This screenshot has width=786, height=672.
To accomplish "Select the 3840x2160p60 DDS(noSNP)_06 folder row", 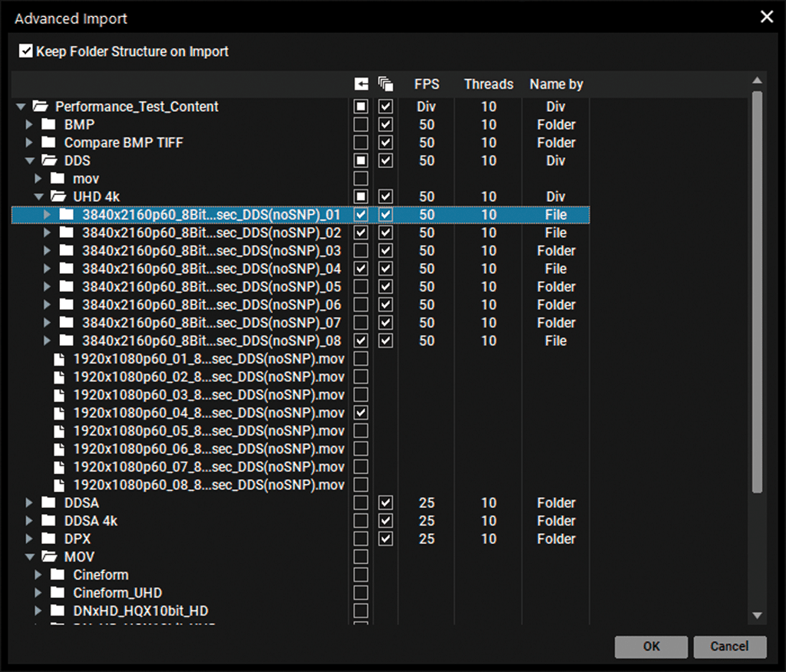I will click(211, 305).
